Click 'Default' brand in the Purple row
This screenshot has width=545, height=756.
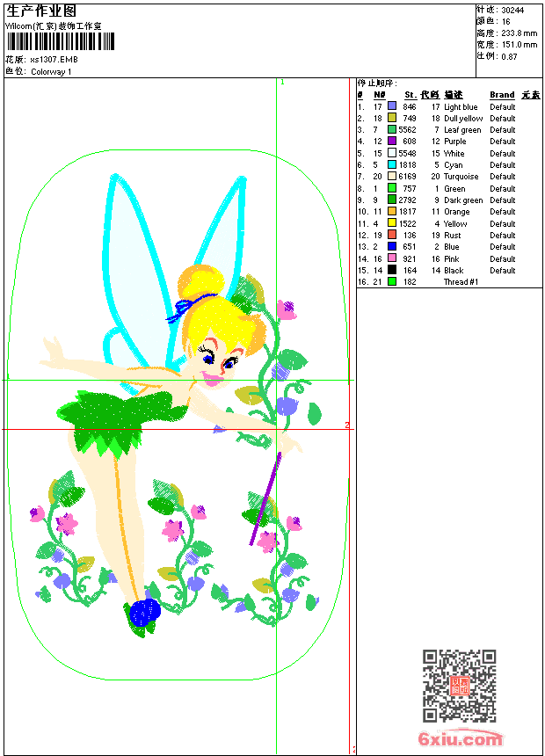click(502, 142)
